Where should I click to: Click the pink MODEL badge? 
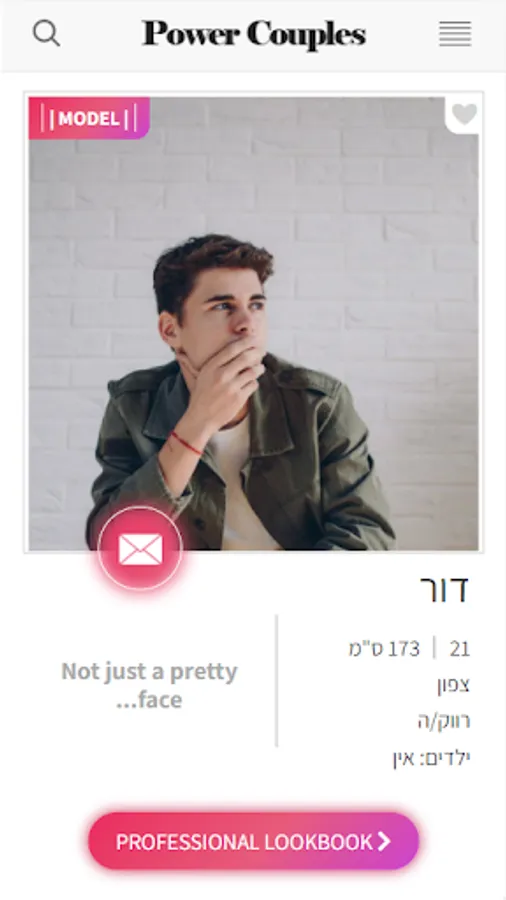click(89, 118)
